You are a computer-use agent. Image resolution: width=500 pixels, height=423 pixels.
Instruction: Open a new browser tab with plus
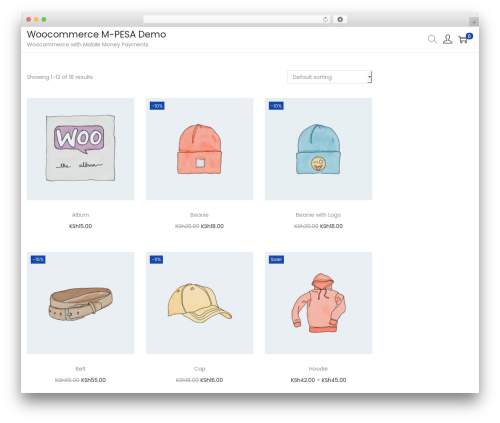[474, 22]
